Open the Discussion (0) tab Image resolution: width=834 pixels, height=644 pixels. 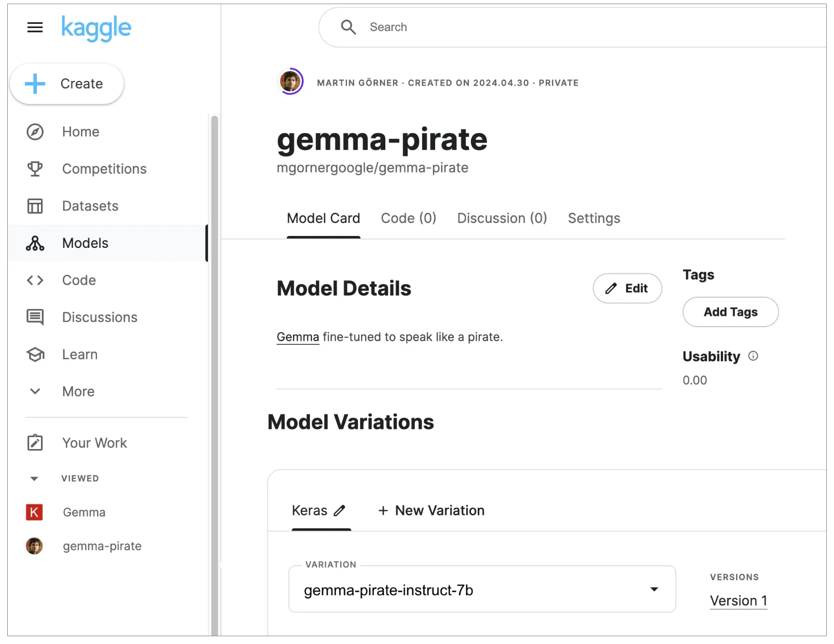click(502, 218)
